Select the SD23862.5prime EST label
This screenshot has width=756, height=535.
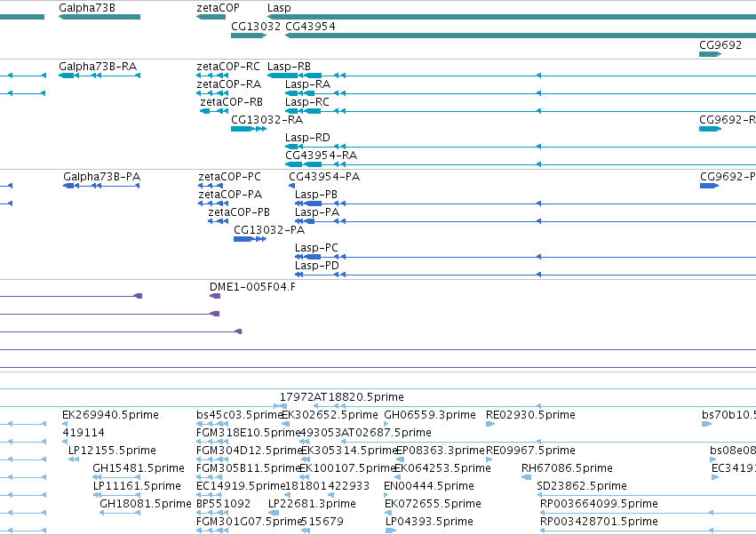click(582, 486)
